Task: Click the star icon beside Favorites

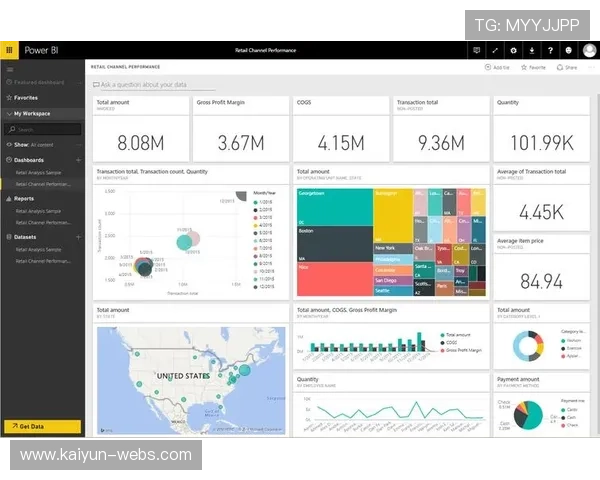Action: (x=9, y=98)
